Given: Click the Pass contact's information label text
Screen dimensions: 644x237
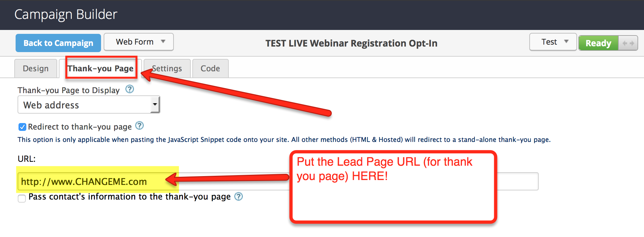Looking at the screenshot, I should (x=129, y=197).
